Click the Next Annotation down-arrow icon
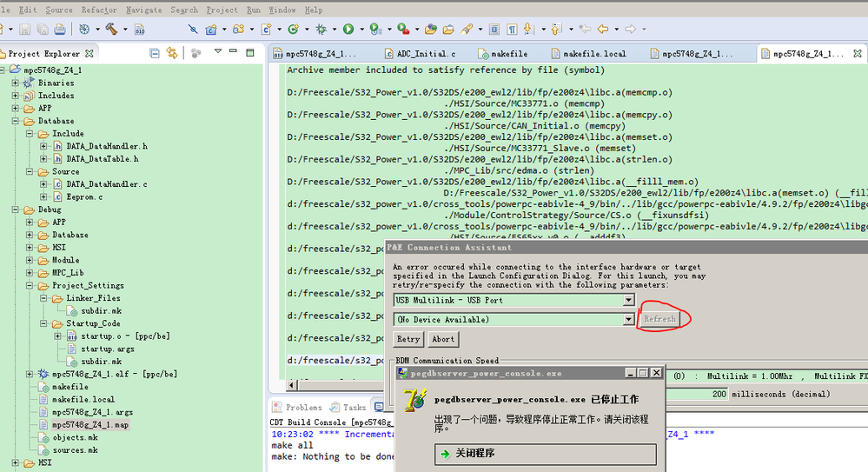Image resolution: width=868 pixels, height=472 pixels. point(528,30)
